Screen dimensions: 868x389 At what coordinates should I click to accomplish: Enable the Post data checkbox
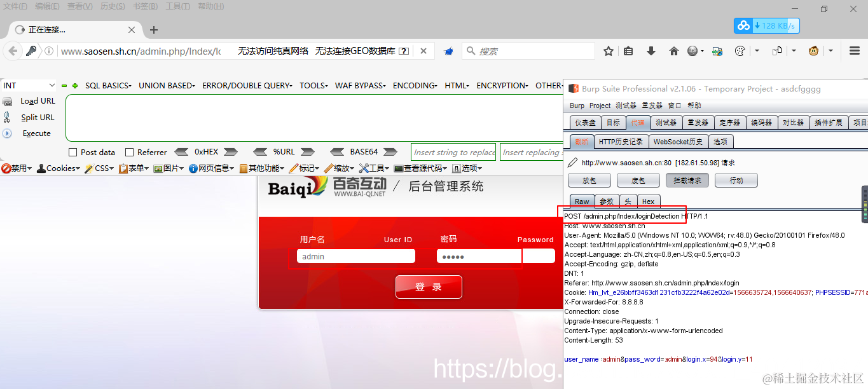(x=73, y=152)
